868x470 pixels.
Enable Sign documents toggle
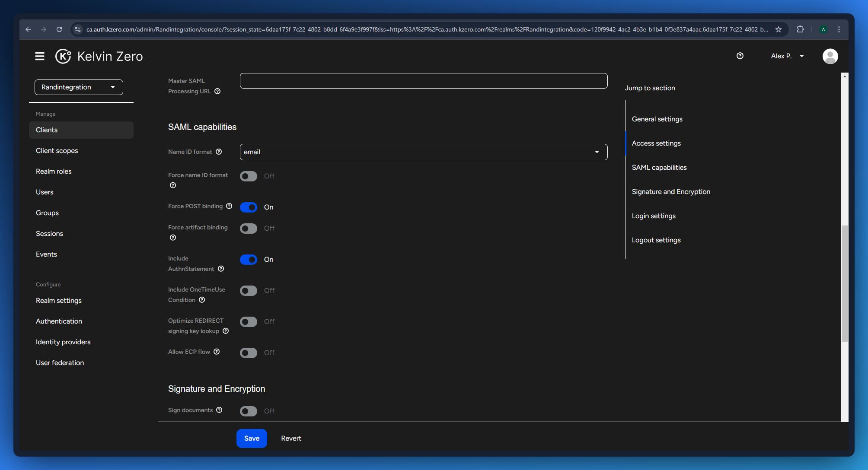click(249, 411)
